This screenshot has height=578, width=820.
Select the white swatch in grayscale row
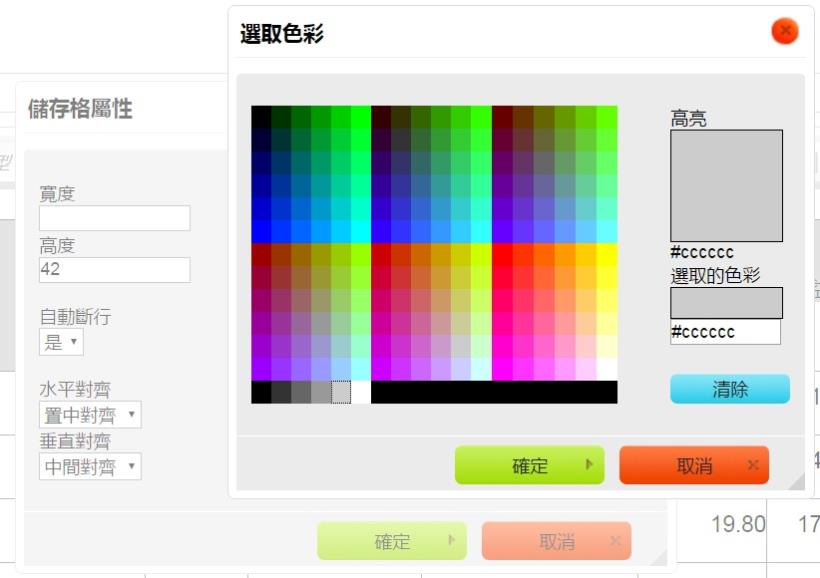point(361,392)
